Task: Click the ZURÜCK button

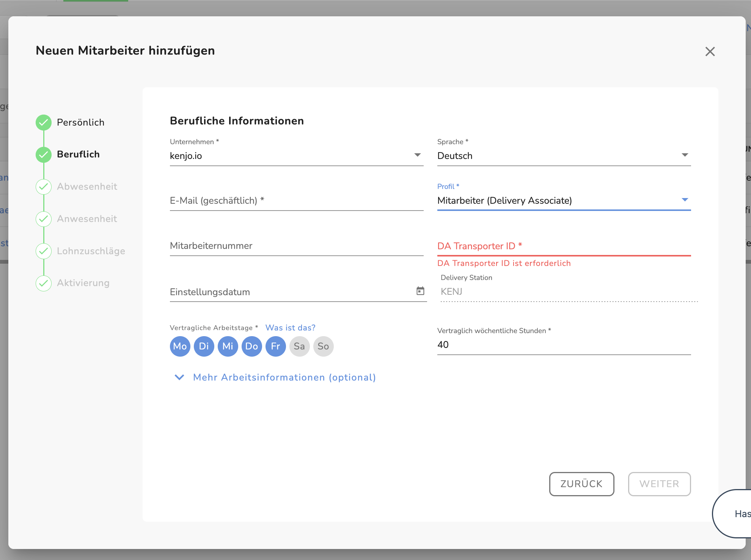Action: (x=581, y=484)
